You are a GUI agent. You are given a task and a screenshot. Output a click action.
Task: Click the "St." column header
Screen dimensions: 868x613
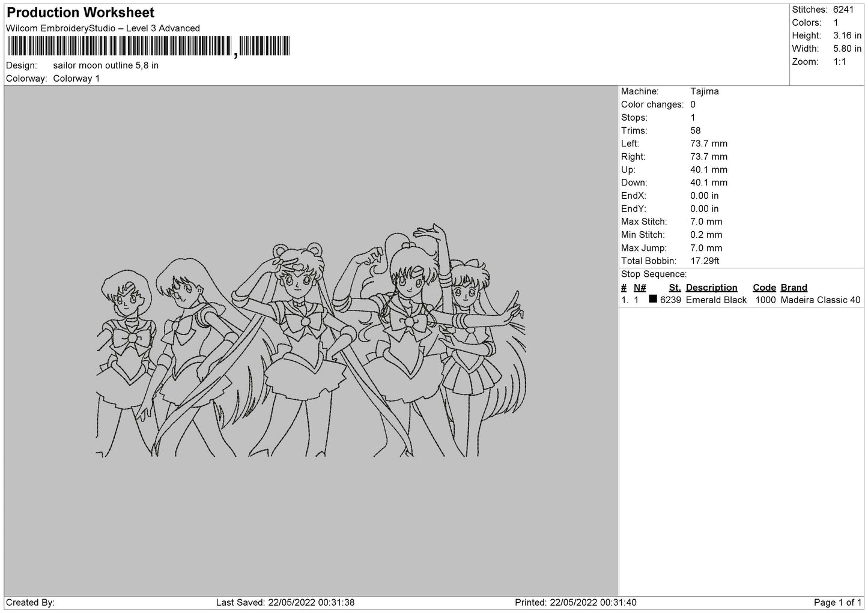click(674, 288)
